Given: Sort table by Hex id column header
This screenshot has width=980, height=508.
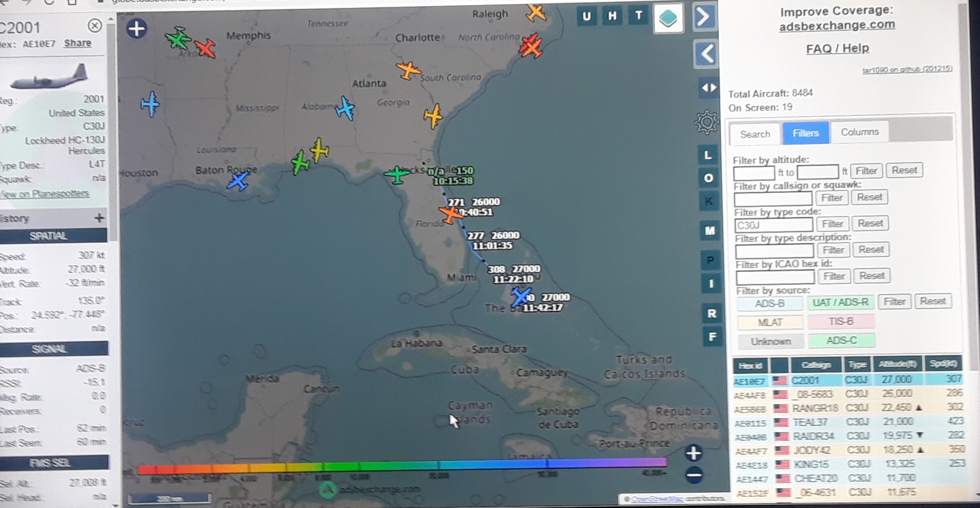Looking at the screenshot, I should (x=750, y=366).
